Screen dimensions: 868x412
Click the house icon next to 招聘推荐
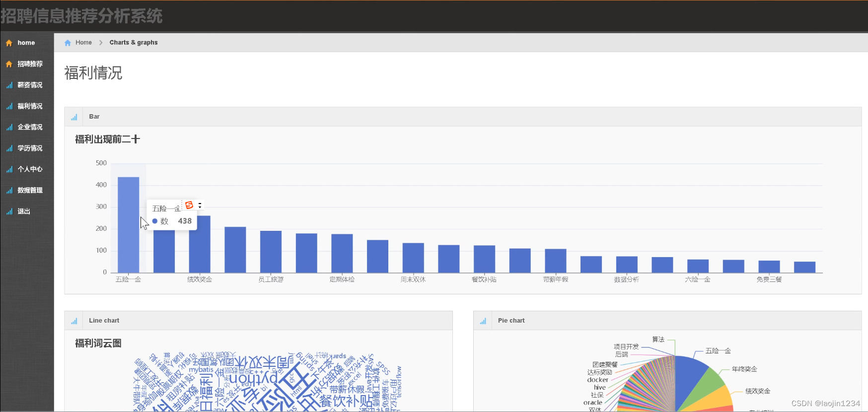[9, 64]
